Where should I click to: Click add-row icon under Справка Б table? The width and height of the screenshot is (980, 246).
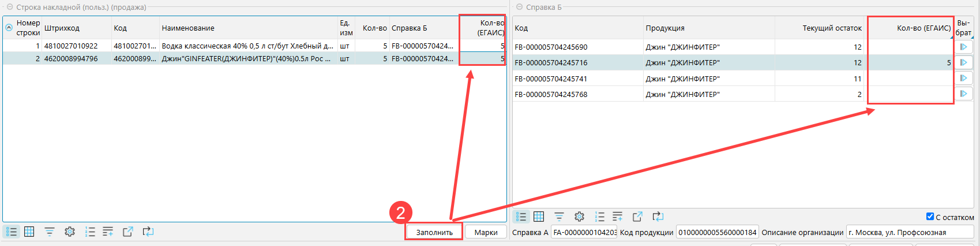[x=617, y=217]
